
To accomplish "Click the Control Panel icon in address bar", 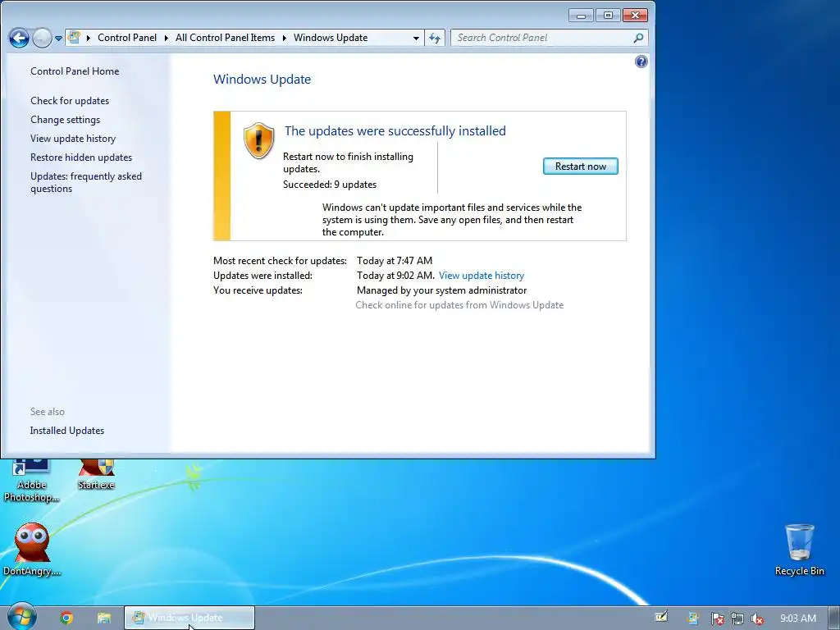I will (x=75, y=38).
